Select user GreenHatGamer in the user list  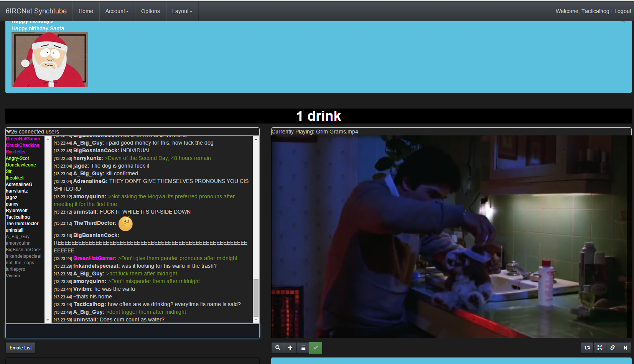click(23, 139)
